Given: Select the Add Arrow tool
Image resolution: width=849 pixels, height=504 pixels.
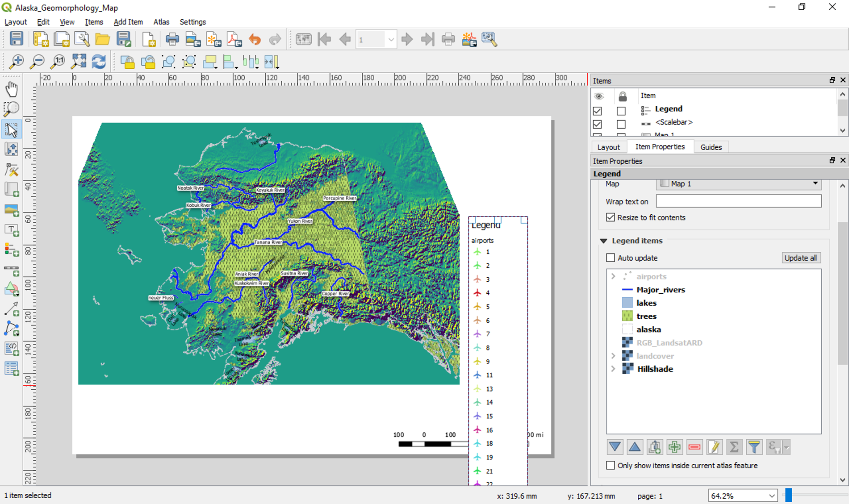Looking at the screenshot, I should 12,309.
